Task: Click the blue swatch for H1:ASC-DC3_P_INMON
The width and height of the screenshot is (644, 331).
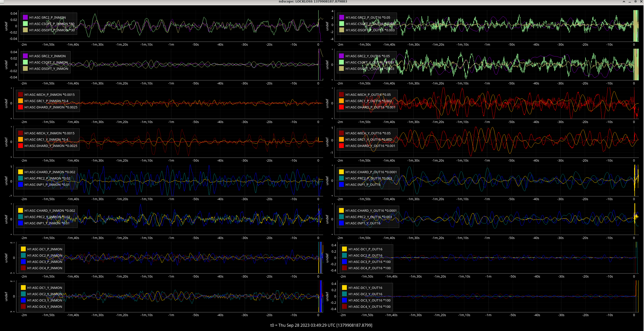Action: click(x=23, y=262)
